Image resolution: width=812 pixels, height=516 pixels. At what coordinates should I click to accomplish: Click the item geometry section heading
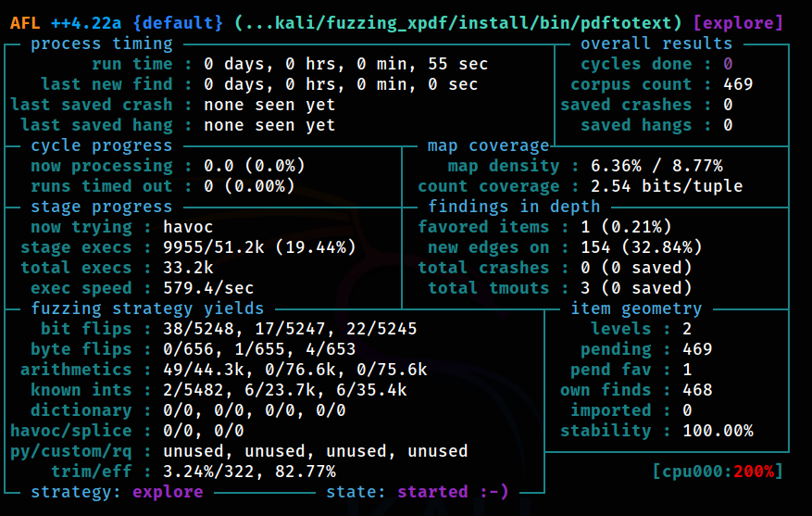tap(636, 308)
